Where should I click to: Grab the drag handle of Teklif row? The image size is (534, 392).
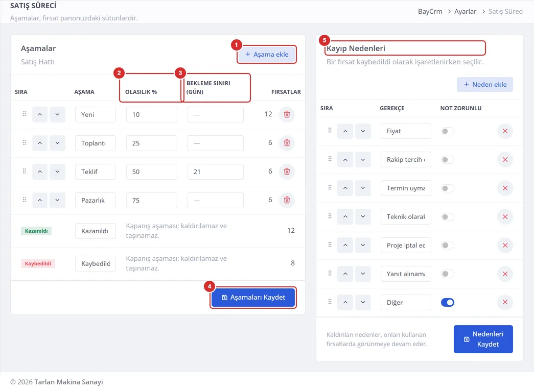click(24, 171)
